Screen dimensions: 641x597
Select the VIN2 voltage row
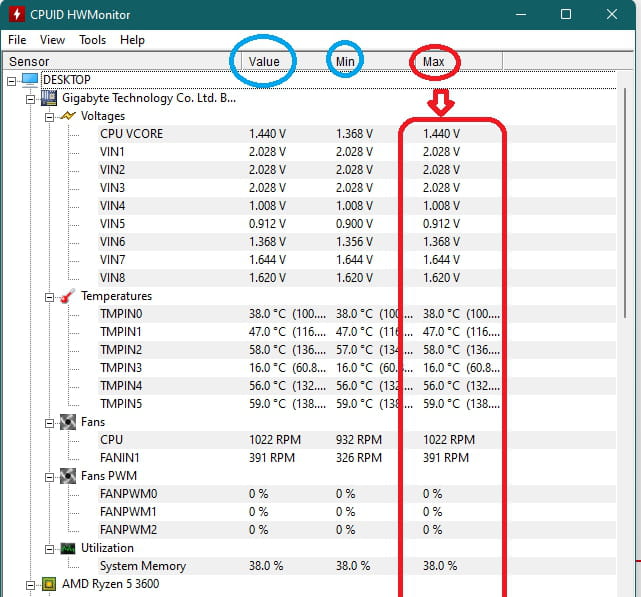[x=356, y=170]
